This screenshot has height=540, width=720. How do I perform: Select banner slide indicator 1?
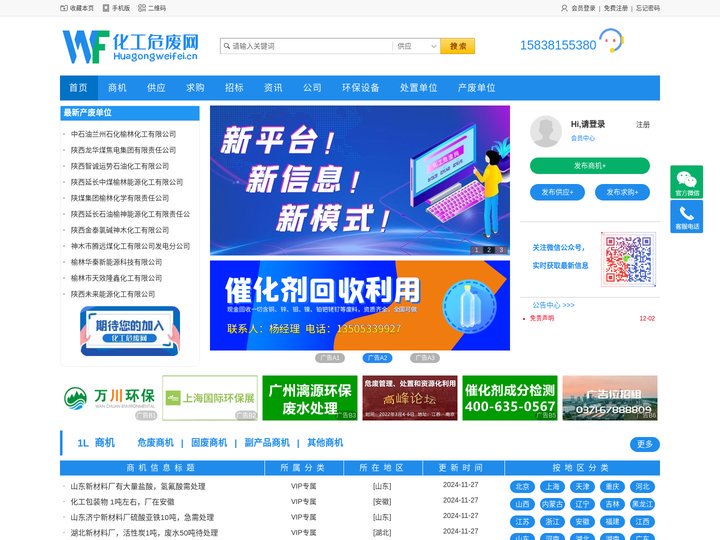pyautogui.click(x=477, y=250)
